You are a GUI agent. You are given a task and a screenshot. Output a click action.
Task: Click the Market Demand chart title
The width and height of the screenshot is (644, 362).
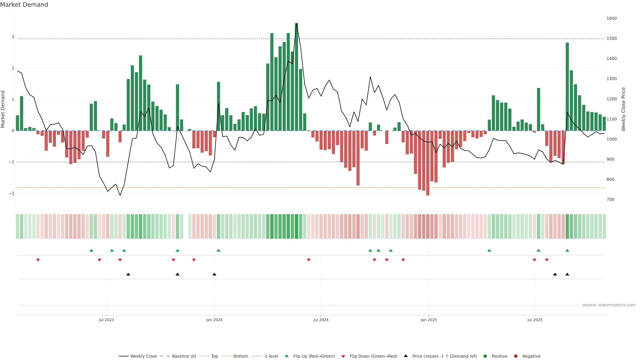point(24,5)
